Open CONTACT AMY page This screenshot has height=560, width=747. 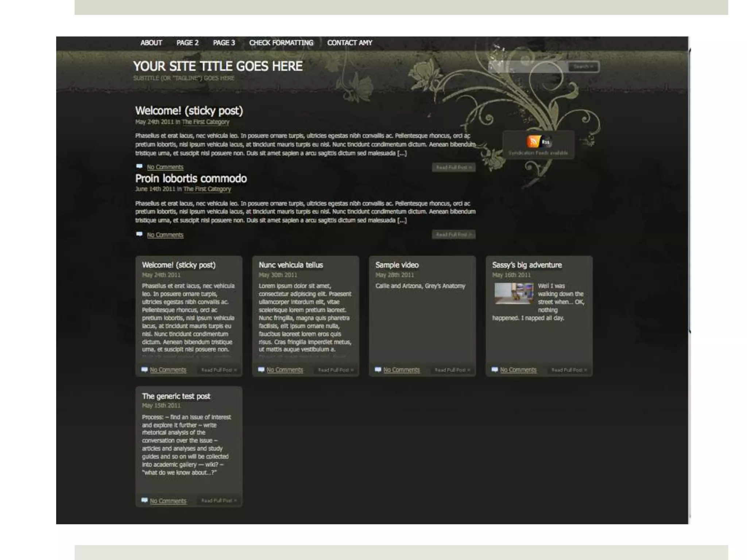(x=349, y=43)
